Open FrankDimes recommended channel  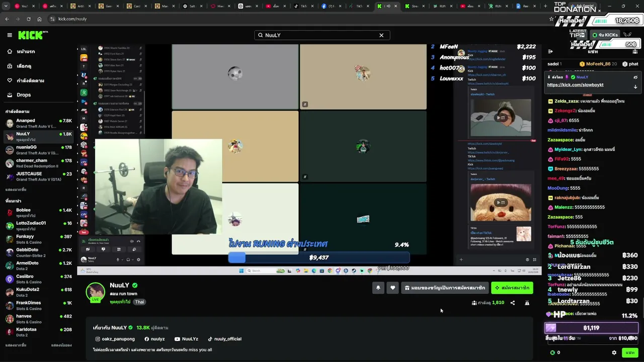click(39, 306)
